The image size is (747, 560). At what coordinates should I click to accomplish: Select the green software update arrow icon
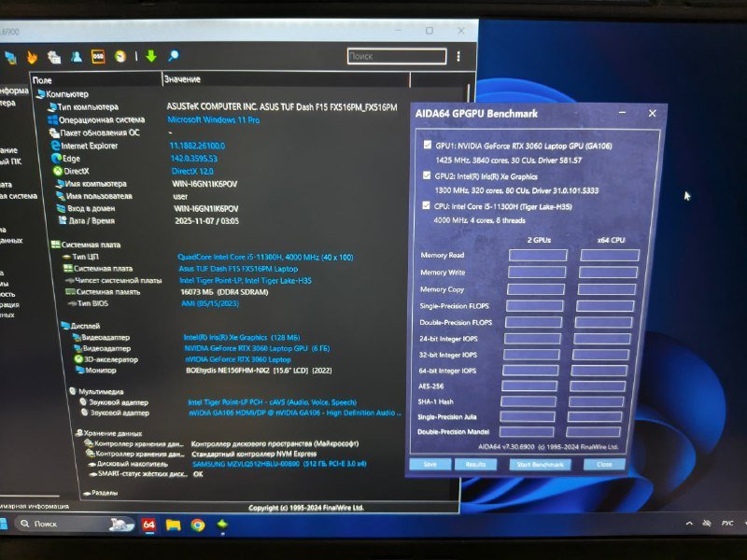pyautogui.click(x=151, y=57)
